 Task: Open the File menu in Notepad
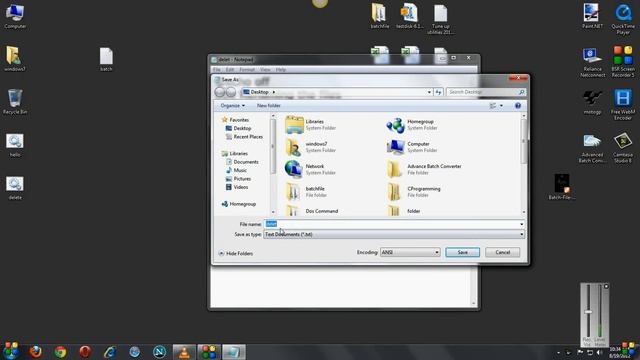216,70
